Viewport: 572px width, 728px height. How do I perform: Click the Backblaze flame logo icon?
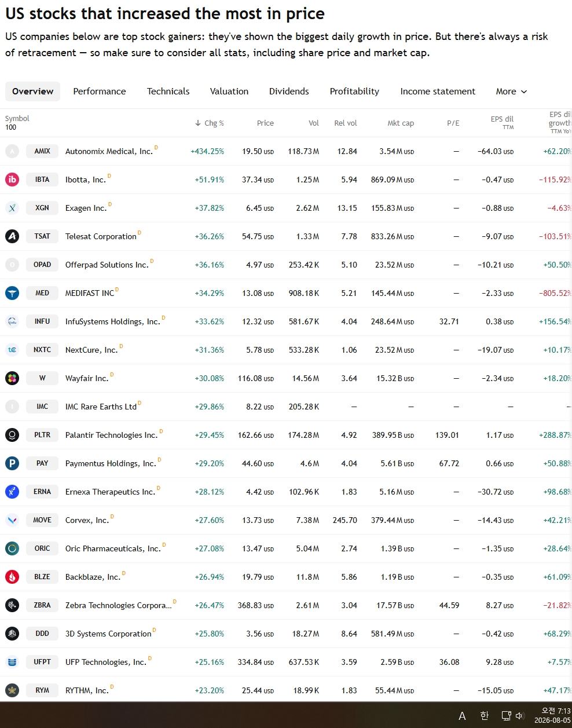pyautogui.click(x=12, y=577)
